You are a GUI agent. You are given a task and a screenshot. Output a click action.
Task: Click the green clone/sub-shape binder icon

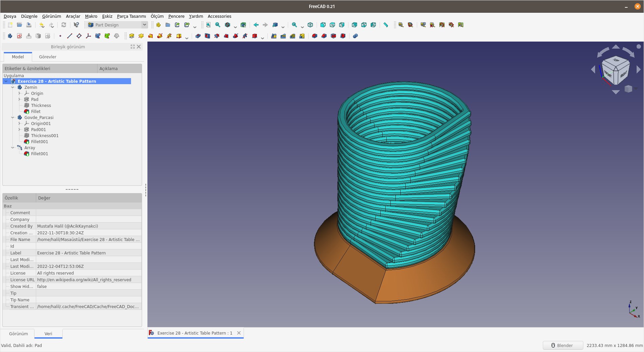pos(107,36)
